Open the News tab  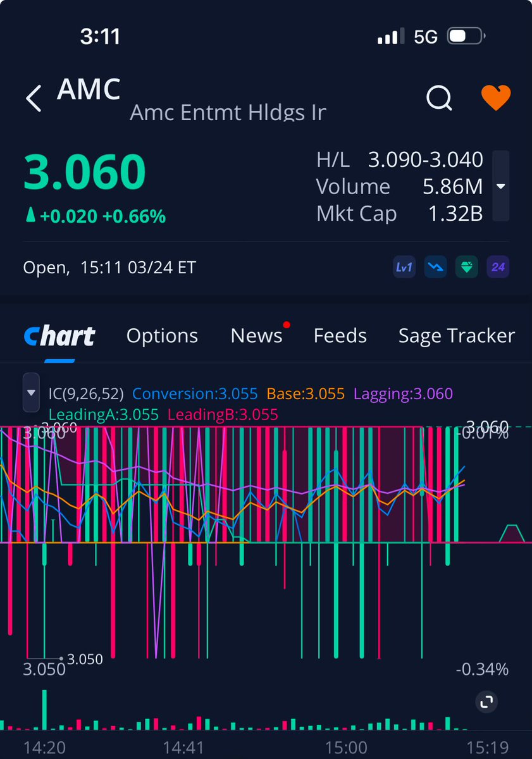[256, 336]
